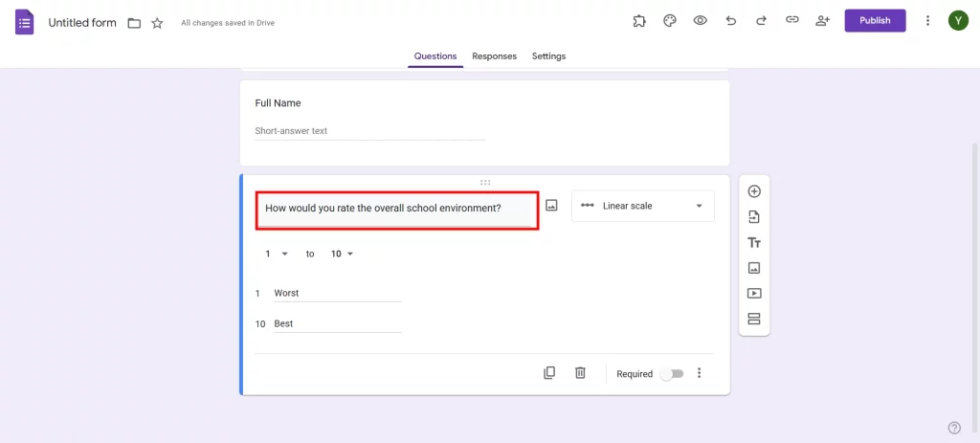Open the add-ons puzzle icon

tap(638, 21)
